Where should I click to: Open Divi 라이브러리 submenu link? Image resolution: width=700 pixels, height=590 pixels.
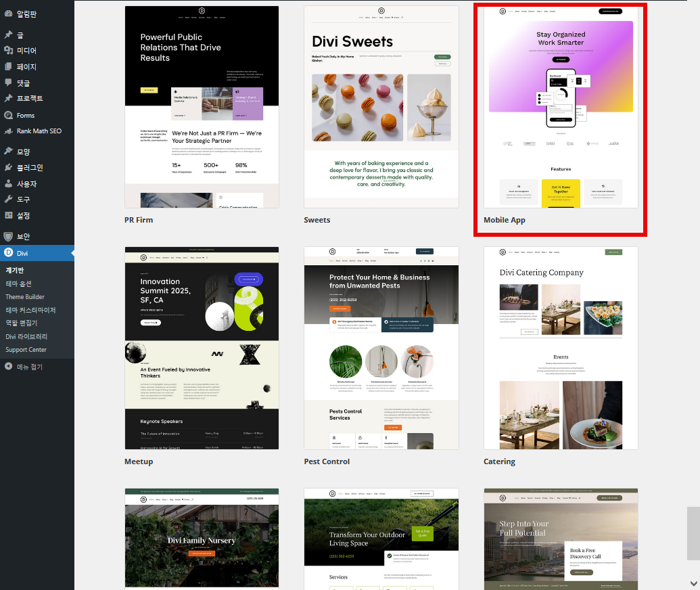26,336
